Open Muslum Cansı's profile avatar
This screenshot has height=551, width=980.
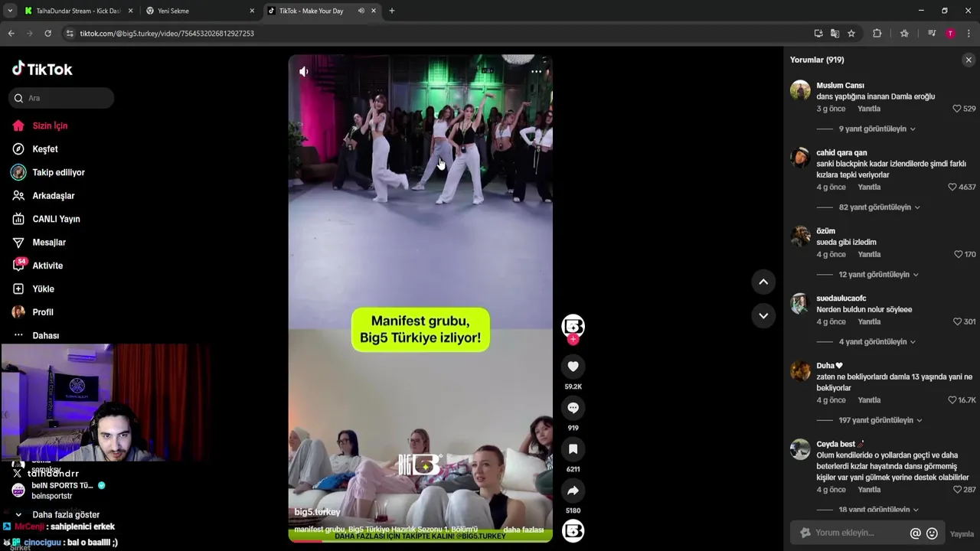point(800,90)
